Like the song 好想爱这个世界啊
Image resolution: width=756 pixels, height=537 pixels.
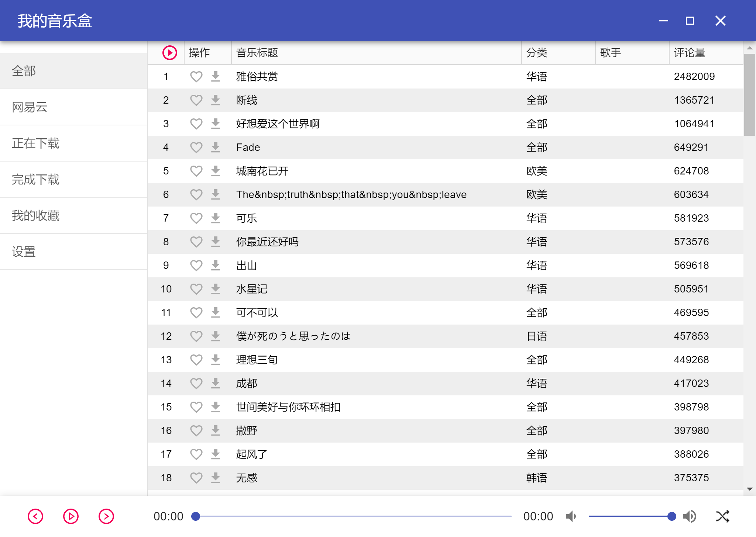pyautogui.click(x=196, y=124)
